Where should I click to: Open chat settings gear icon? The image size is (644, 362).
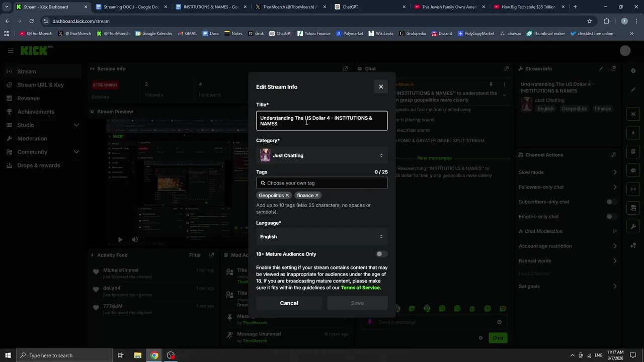[480, 338]
